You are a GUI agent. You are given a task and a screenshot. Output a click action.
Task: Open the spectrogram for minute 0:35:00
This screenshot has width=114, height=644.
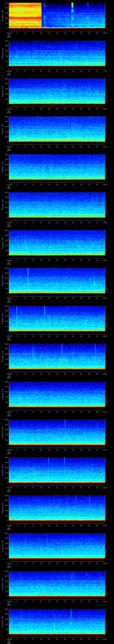57,243
